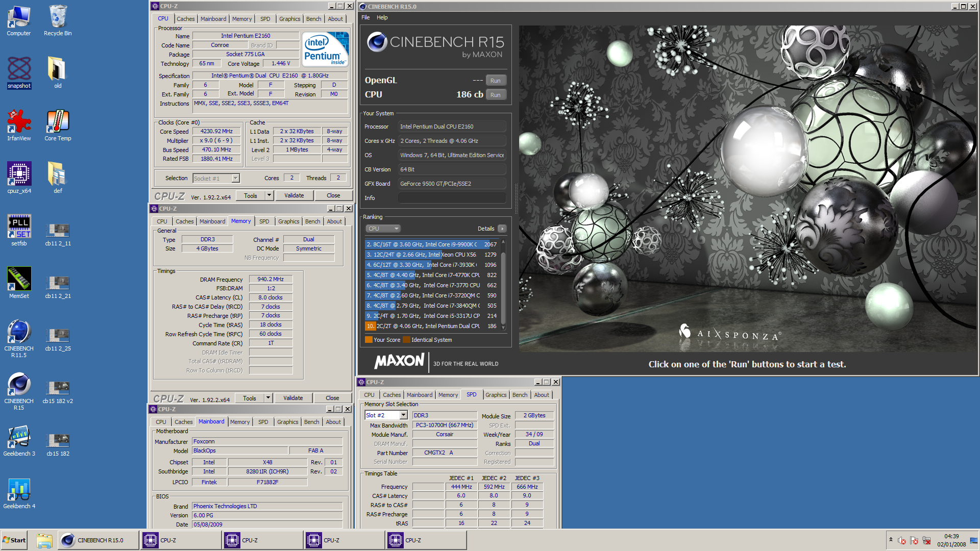
Task: Open the 'def' folder icon
Action: tap(58, 178)
